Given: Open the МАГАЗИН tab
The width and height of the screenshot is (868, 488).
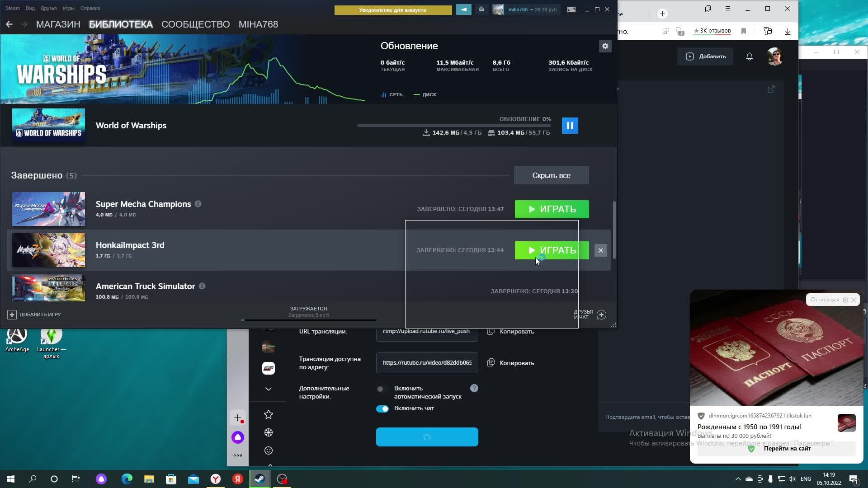Looking at the screenshot, I should [x=58, y=24].
